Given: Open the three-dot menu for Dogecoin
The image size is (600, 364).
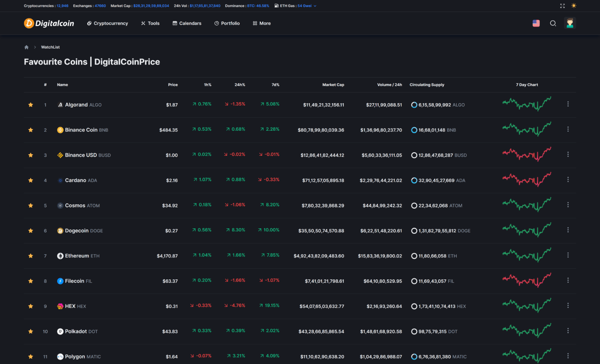Looking at the screenshot, I should point(568,230).
